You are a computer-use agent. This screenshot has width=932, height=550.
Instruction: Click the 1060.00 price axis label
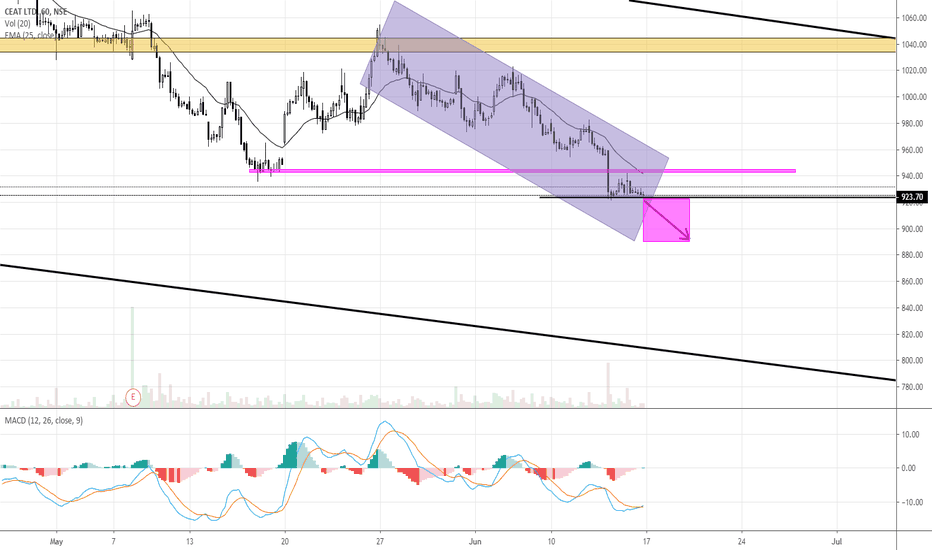[914, 18]
